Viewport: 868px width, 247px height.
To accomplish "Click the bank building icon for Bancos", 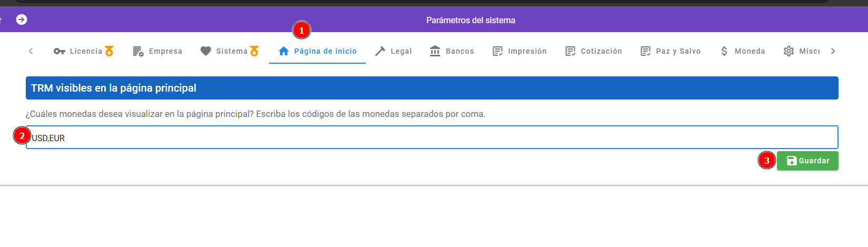I will click(435, 51).
